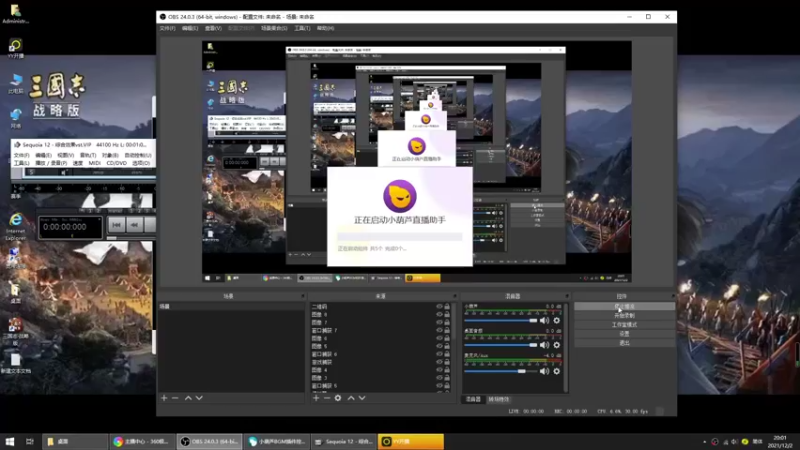Open OBS 查看(V) menu
The image size is (800, 450).
[x=213, y=29]
